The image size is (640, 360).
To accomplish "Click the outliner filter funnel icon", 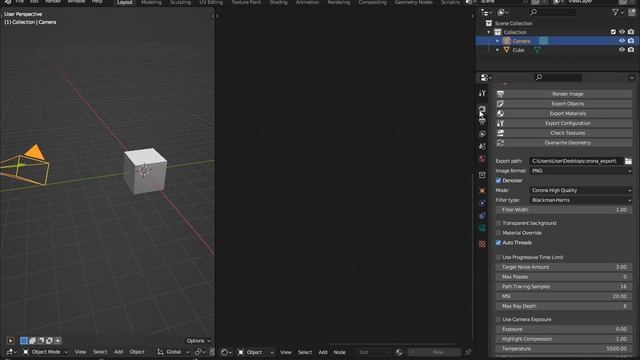I will click(616, 12).
